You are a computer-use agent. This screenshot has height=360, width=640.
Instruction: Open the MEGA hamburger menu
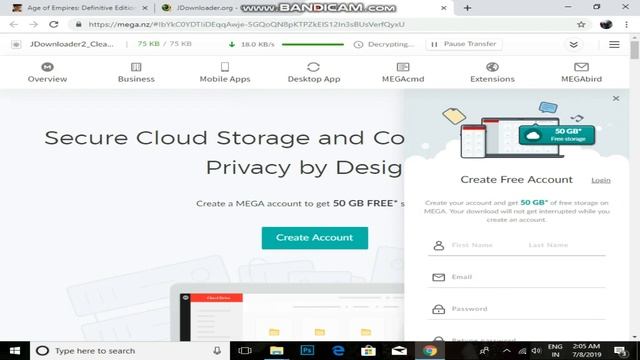click(x=614, y=44)
